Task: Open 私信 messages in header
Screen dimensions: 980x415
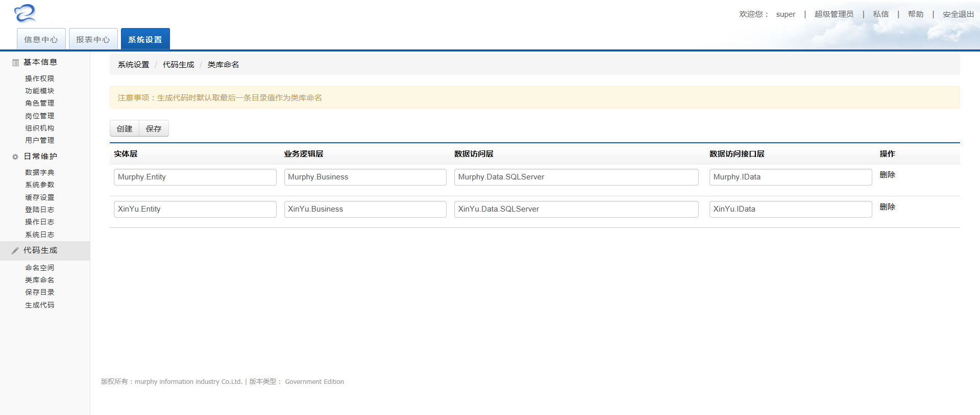Action: (881, 14)
